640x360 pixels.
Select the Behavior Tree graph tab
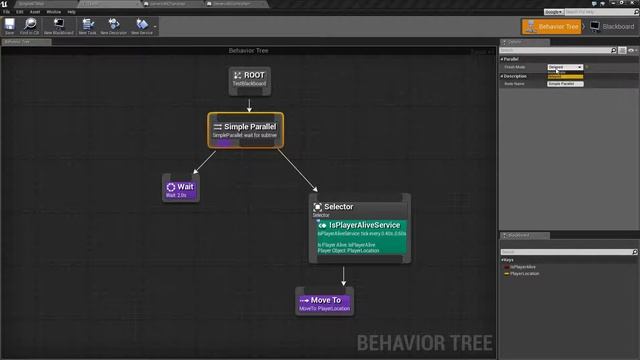pos(26,42)
